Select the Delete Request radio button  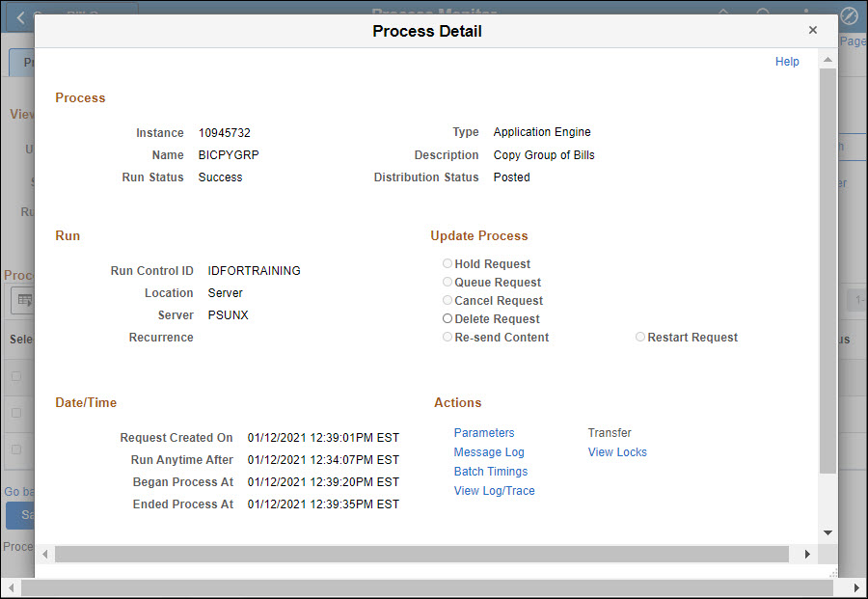(448, 318)
